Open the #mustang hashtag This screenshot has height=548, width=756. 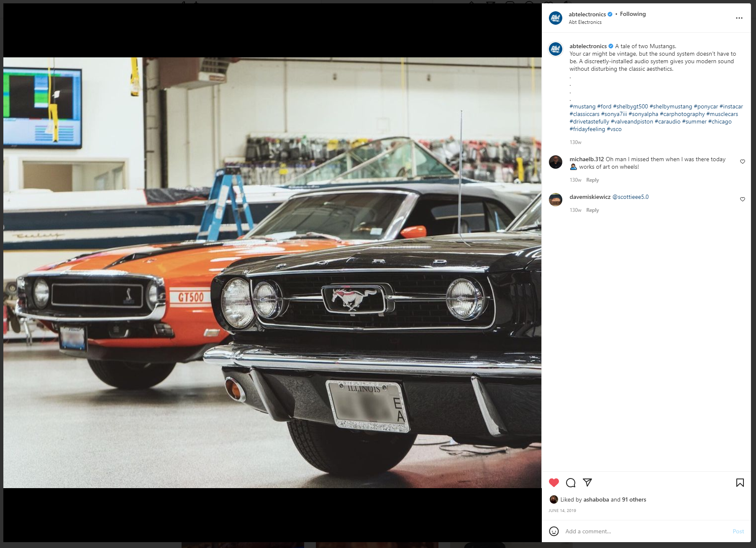point(582,106)
